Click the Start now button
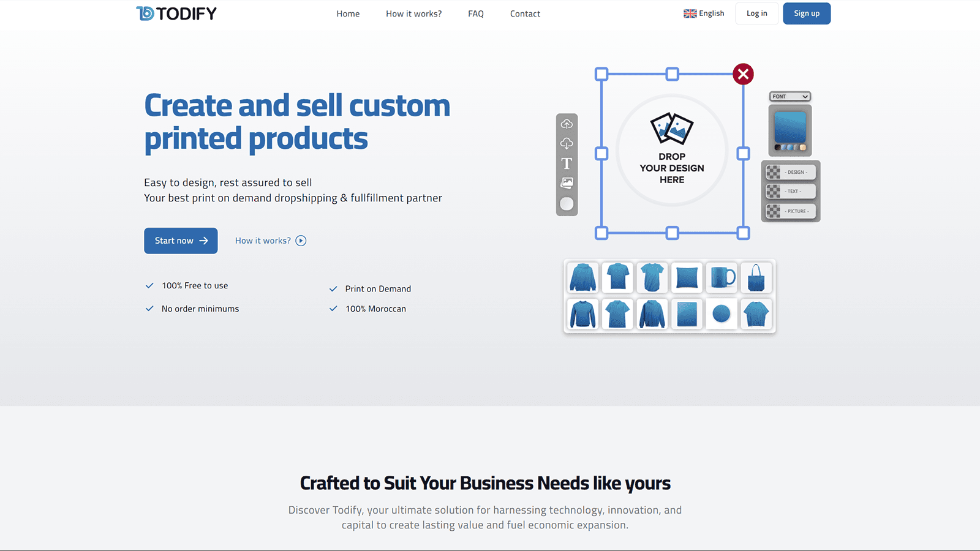The height and width of the screenshot is (551, 980). pos(180,241)
